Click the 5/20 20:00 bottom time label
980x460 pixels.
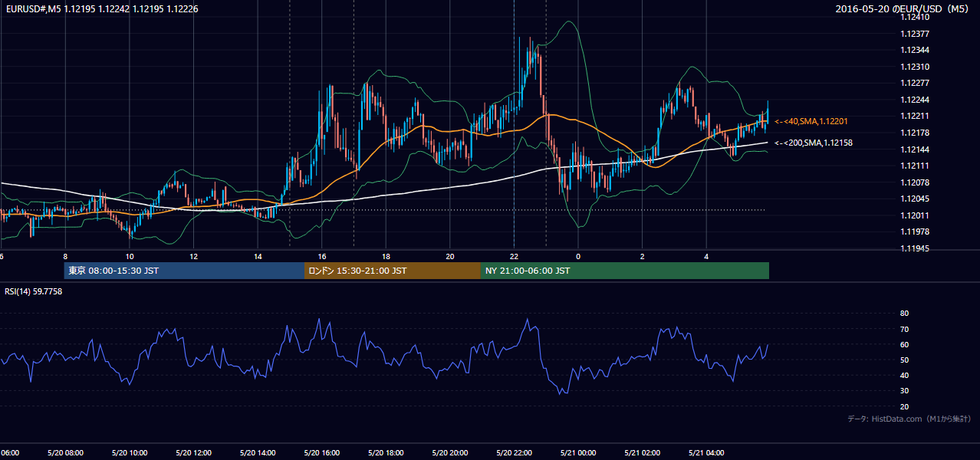point(449,453)
